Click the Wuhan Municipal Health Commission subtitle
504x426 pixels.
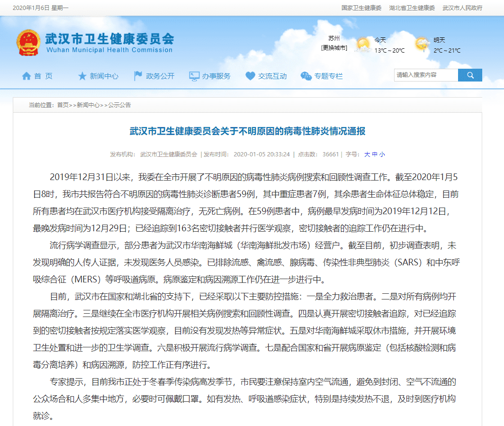[x=109, y=50]
